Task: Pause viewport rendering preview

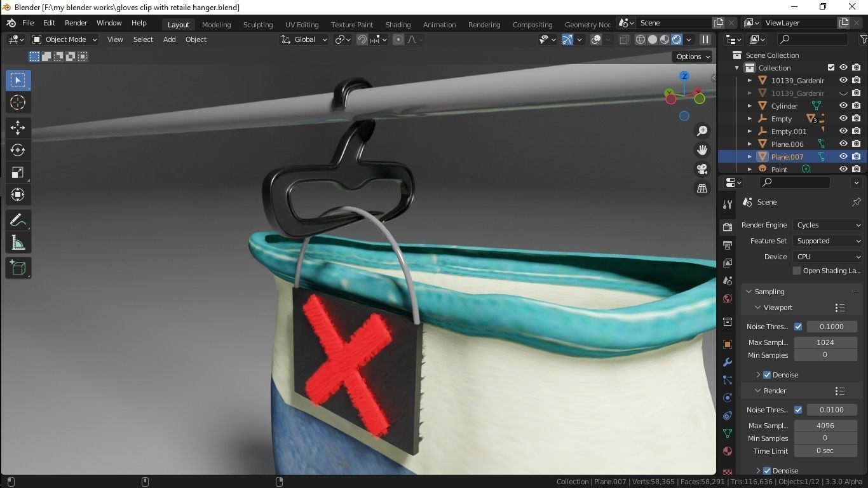Action: (705, 39)
